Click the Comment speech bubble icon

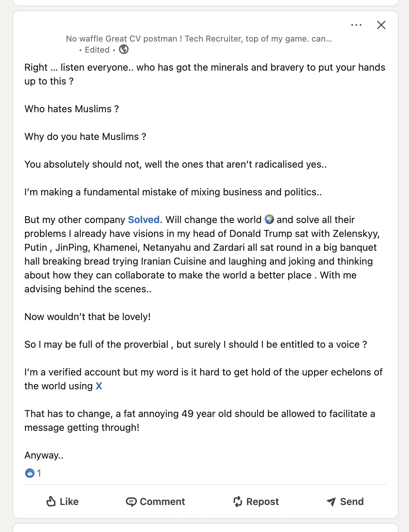click(x=131, y=502)
